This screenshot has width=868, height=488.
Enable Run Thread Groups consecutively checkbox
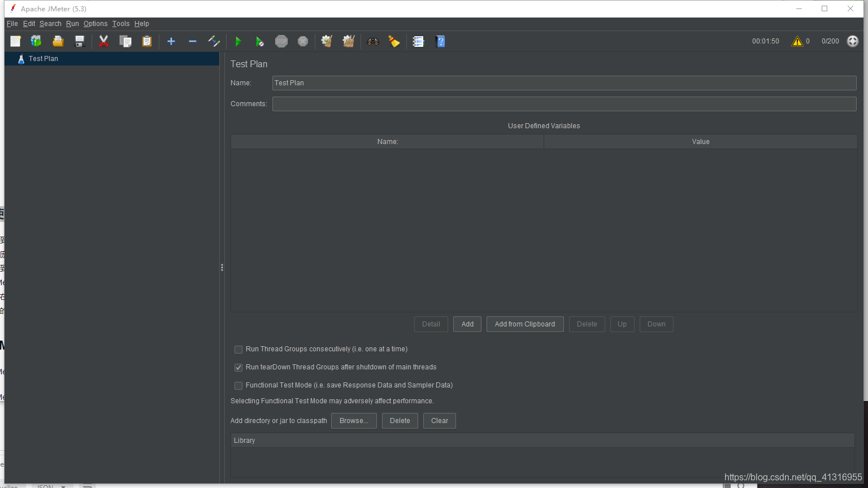tap(238, 350)
